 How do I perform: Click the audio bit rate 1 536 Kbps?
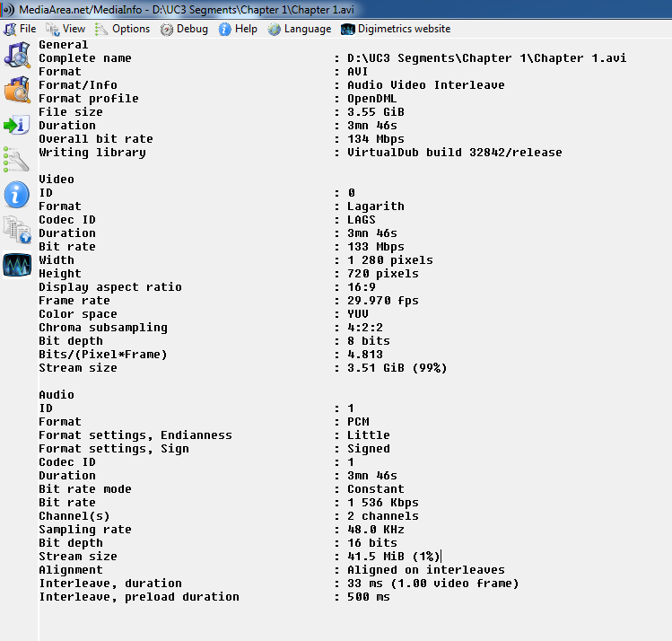383,503
